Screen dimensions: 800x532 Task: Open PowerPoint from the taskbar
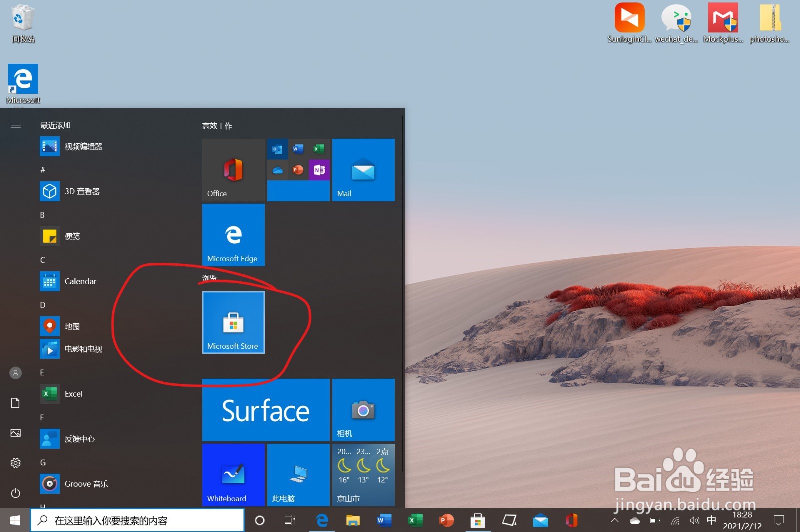tap(446, 520)
